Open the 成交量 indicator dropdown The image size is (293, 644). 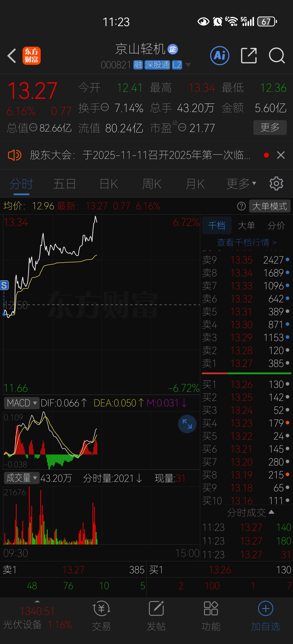point(22,478)
